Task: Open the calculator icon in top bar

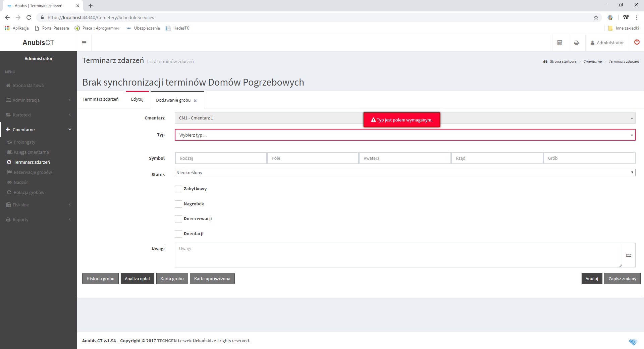Action: click(559, 43)
